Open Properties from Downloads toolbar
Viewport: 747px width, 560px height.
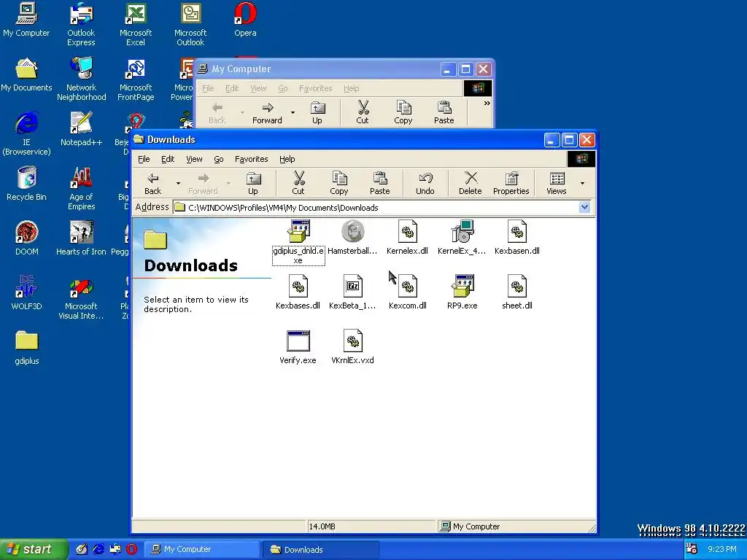[x=511, y=183]
